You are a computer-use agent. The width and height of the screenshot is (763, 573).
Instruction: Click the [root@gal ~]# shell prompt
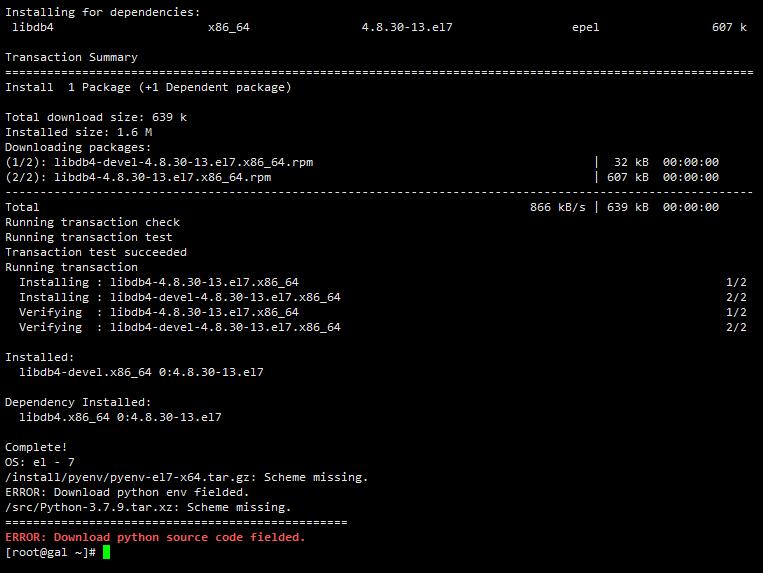(51, 553)
